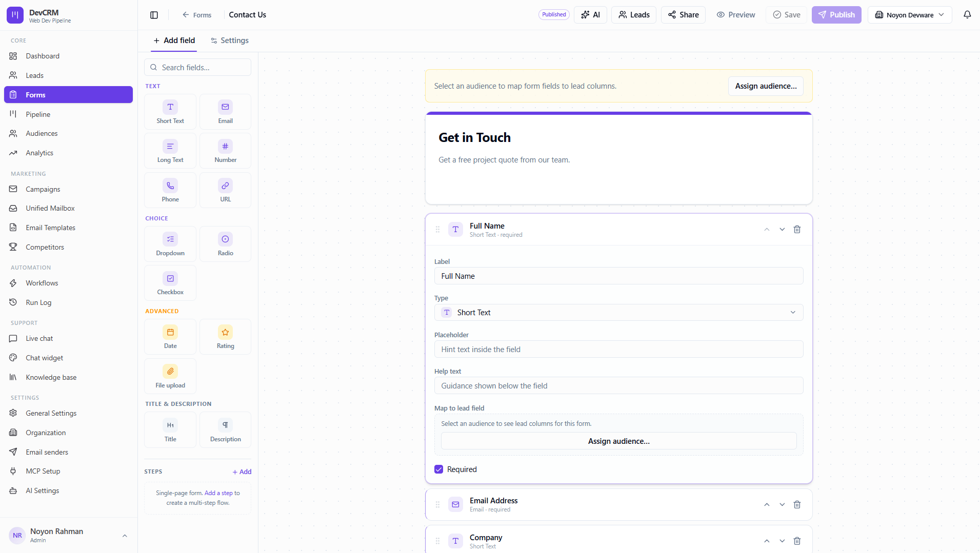The image size is (980, 553).
Task: Go to Pipeline page
Action: 68,114
